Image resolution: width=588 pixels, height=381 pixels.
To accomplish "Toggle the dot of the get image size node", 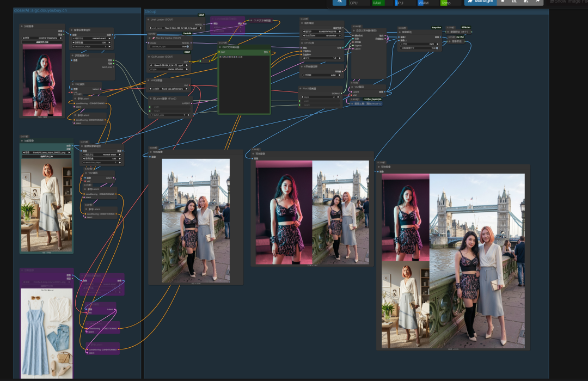I will tap(72, 56).
